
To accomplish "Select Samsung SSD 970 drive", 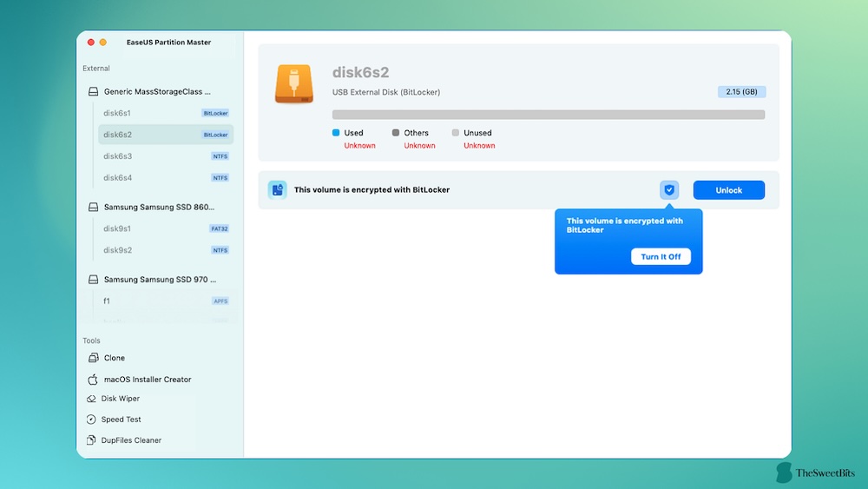I will tap(160, 280).
